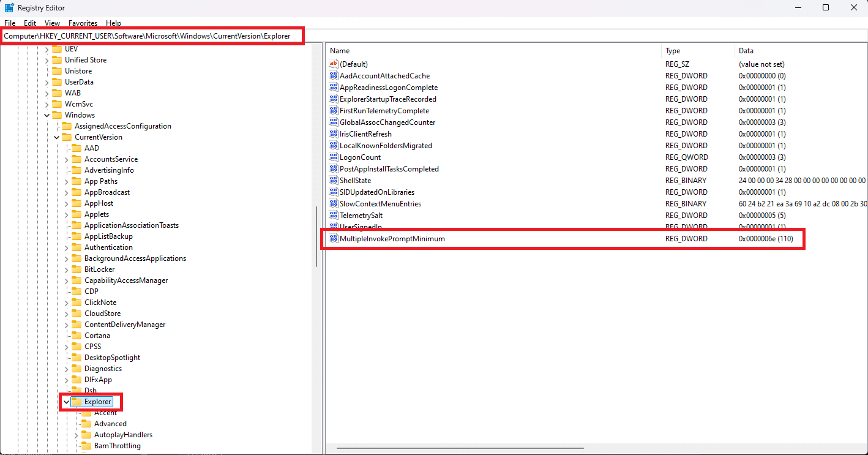Screen dimensions: 868x455
Task: Expand the BitLocker key
Action: click(67, 269)
